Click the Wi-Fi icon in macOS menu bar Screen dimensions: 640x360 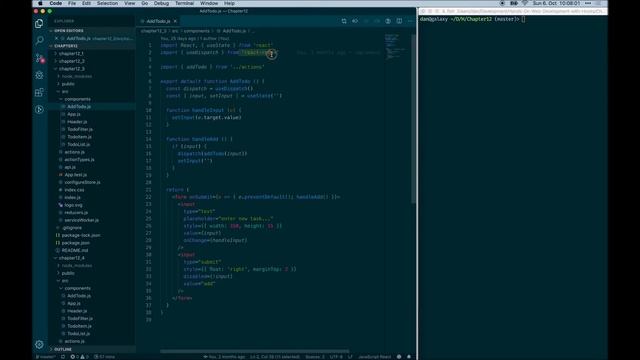[525, 3]
